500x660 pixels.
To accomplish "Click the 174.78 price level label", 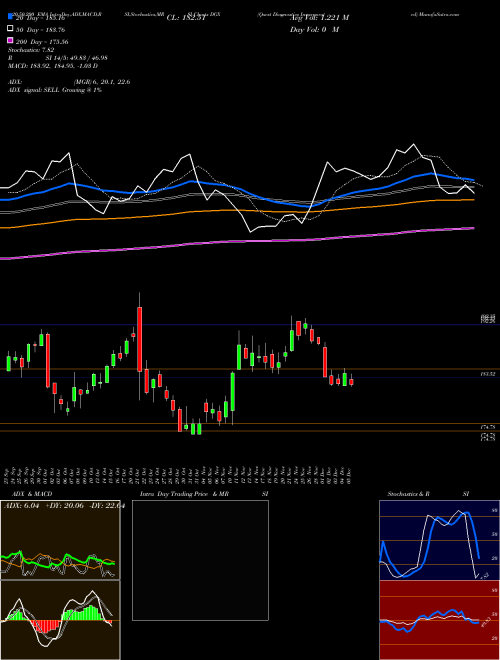I will point(488,427).
